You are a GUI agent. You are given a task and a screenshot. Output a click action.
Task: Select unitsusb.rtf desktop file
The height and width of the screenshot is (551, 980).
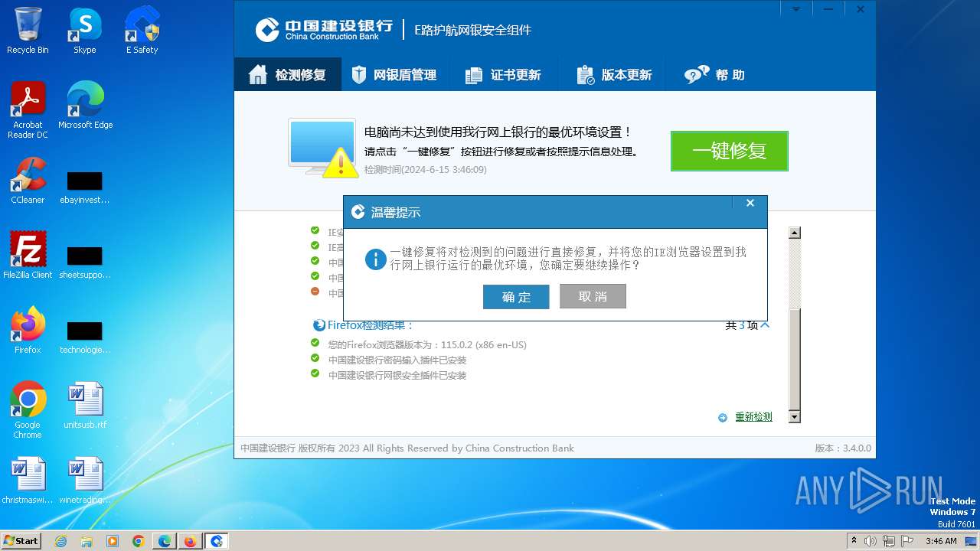(x=85, y=406)
